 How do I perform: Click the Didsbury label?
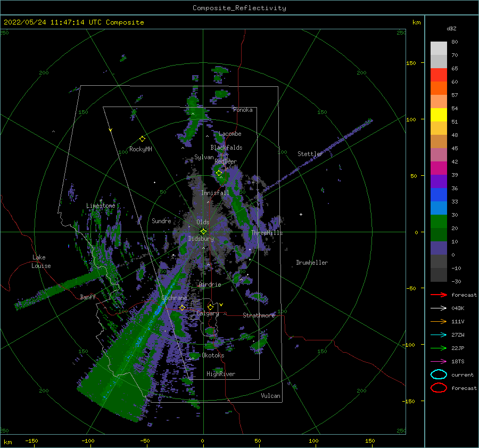(201, 239)
